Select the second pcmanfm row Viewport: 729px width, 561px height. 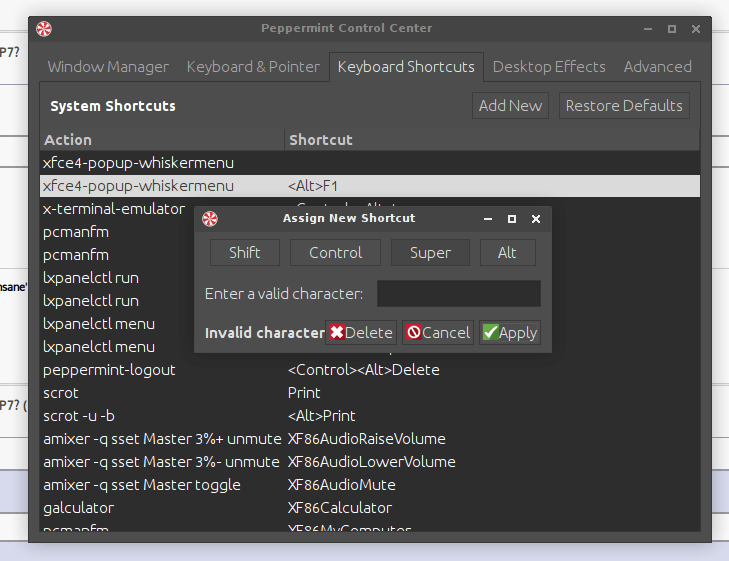(117, 255)
